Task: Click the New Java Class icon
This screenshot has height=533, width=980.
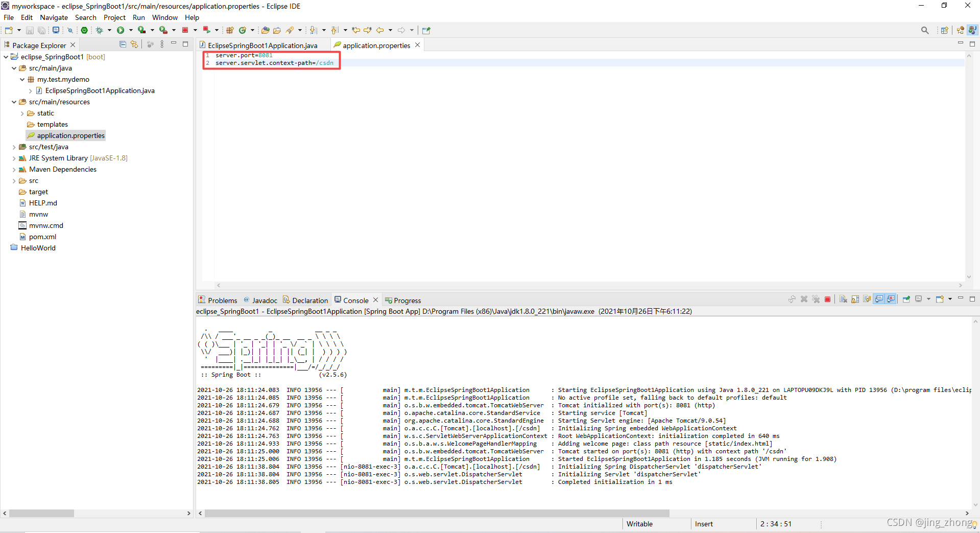Action: point(243,30)
